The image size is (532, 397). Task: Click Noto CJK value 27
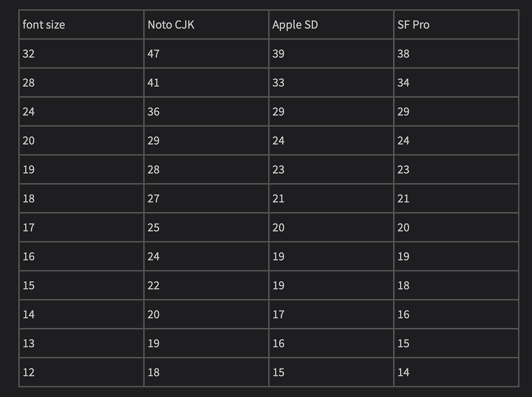pos(206,198)
